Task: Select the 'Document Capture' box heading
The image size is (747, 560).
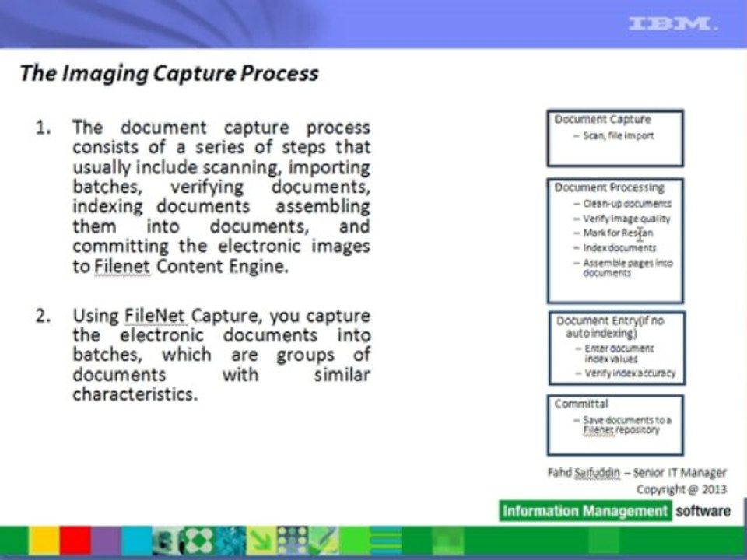Action: tap(602, 120)
